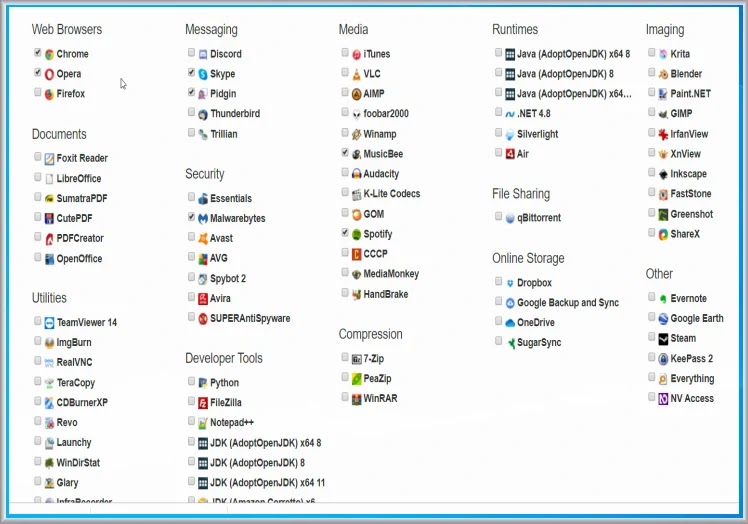Click the SUPERAntiSpyware label

coord(250,319)
